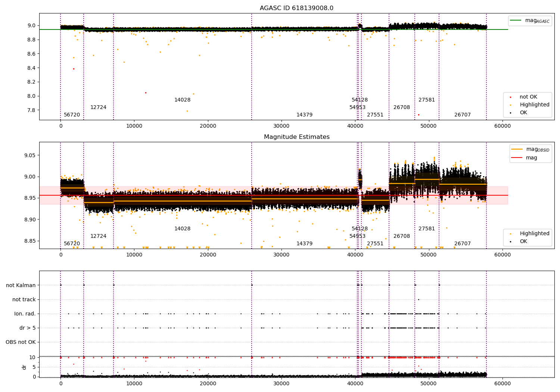This screenshot has width=560, height=392.
Task: Click "not OK" legend entry in top plot
Action: click(x=528, y=97)
